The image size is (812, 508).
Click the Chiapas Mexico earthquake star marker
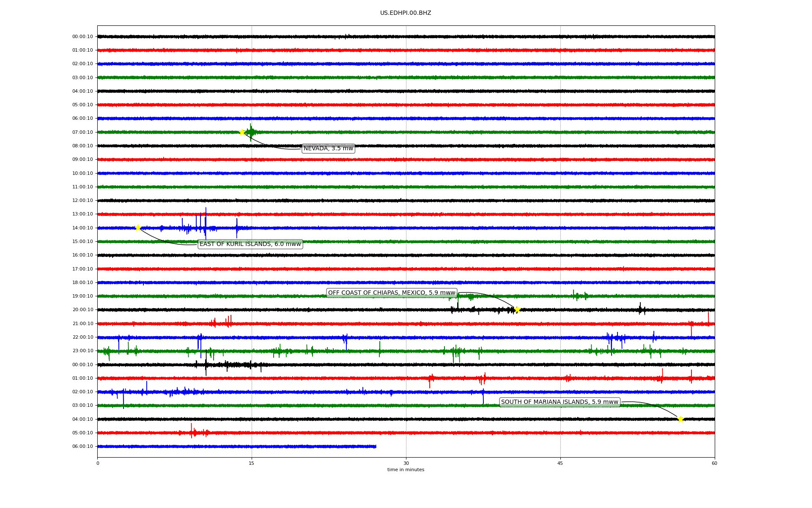point(517,309)
